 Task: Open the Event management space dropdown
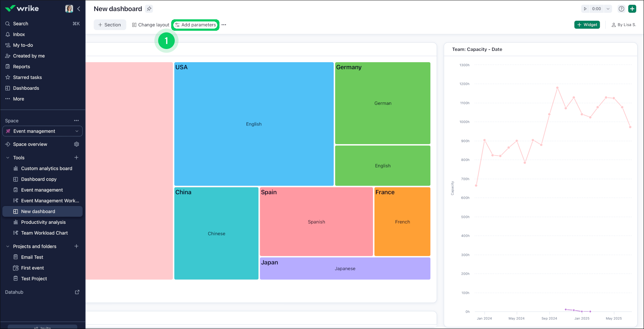[x=43, y=131]
